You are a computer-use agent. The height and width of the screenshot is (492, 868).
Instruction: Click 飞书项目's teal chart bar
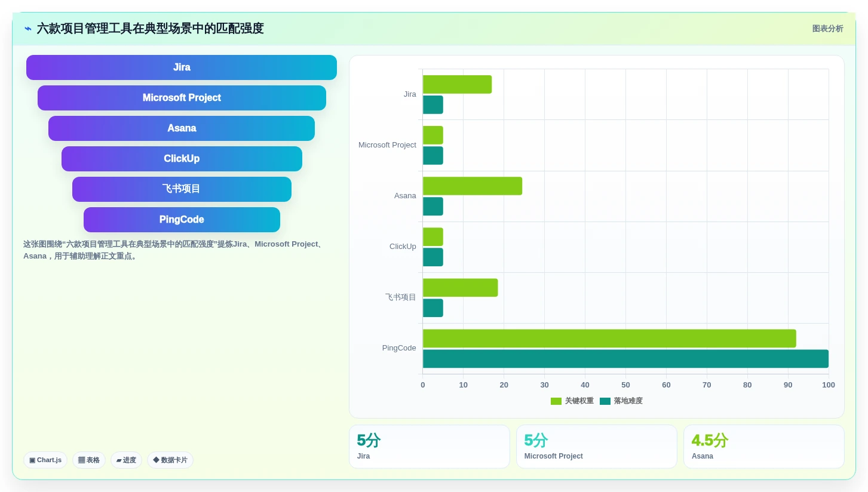pos(433,307)
